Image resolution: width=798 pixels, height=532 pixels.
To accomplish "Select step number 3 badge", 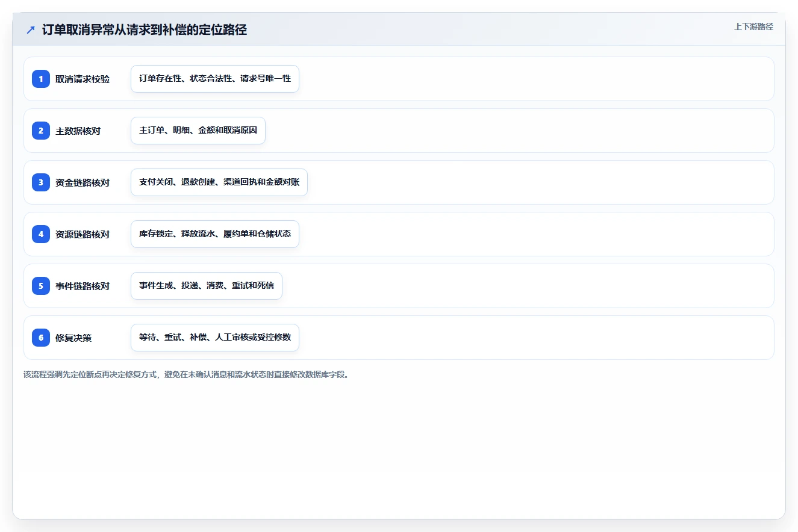I will pyautogui.click(x=41, y=182).
